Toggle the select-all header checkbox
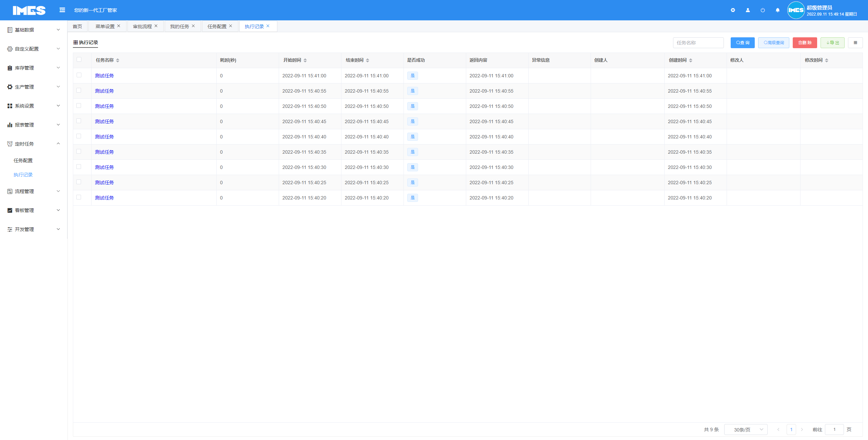Screen dimensions: 868x440 tap(79, 59)
